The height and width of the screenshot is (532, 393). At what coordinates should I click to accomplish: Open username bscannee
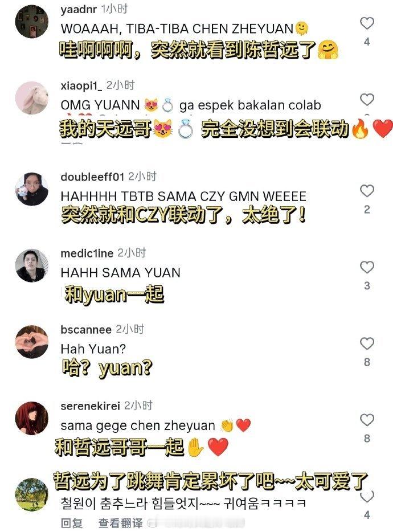[86, 329]
